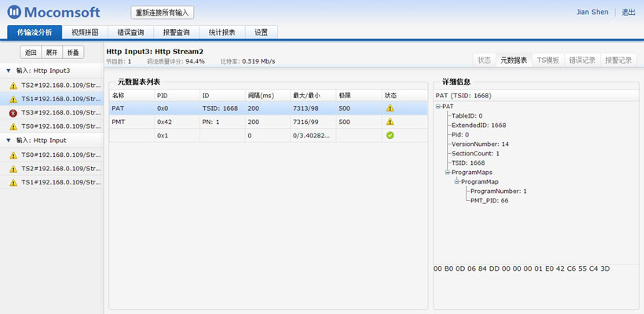Click the 重新连接所有输入 button

coord(163,13)
